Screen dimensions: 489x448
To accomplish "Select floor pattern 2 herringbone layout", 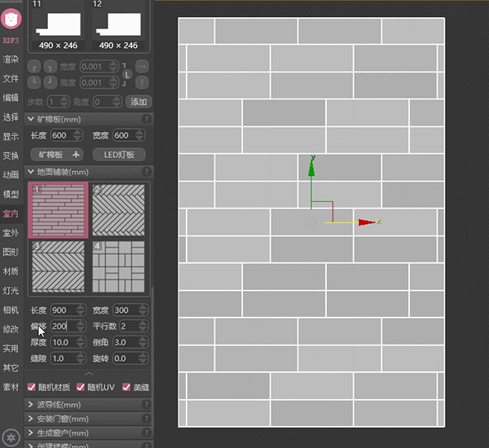I will pos(118,210).
